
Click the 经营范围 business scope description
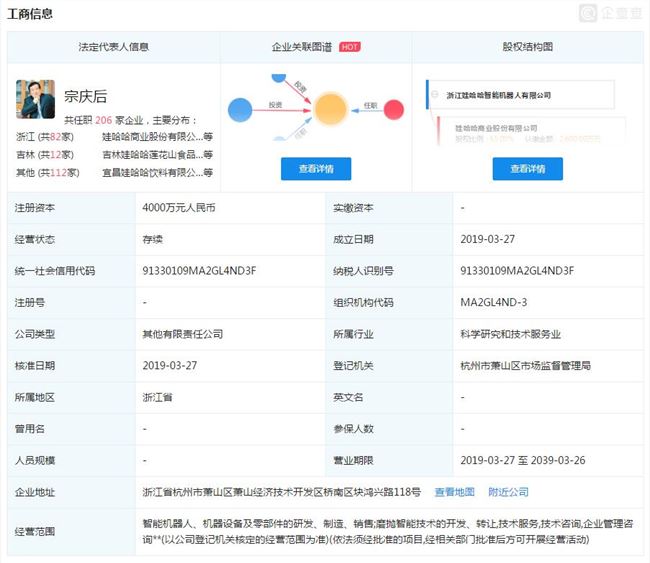coord(388,531)
